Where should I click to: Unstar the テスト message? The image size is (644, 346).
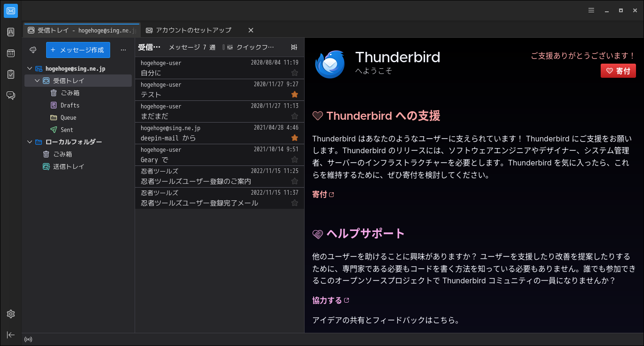coord(295,94)
